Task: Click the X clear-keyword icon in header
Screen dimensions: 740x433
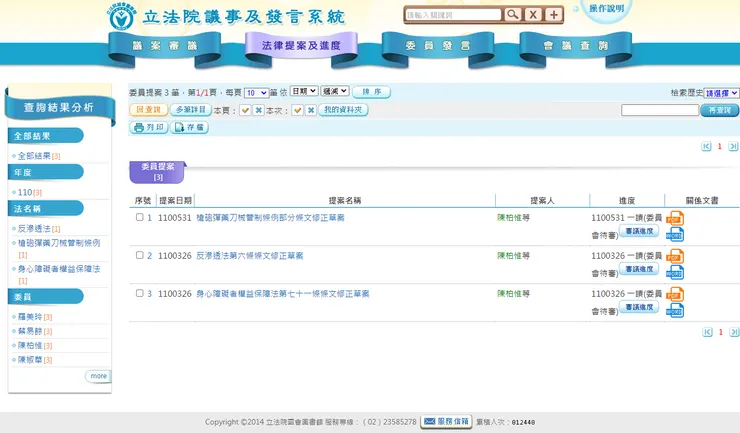Action: click(x=533, y=15)
